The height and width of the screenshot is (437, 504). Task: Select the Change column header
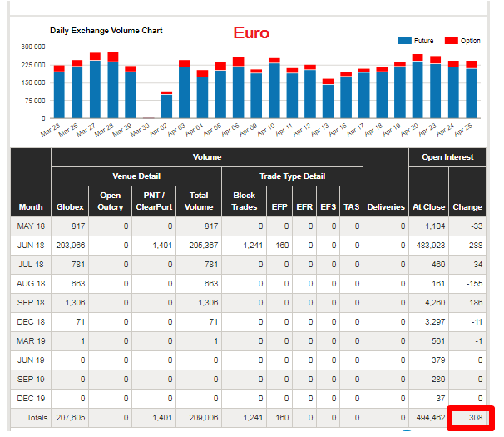[467, 206]
